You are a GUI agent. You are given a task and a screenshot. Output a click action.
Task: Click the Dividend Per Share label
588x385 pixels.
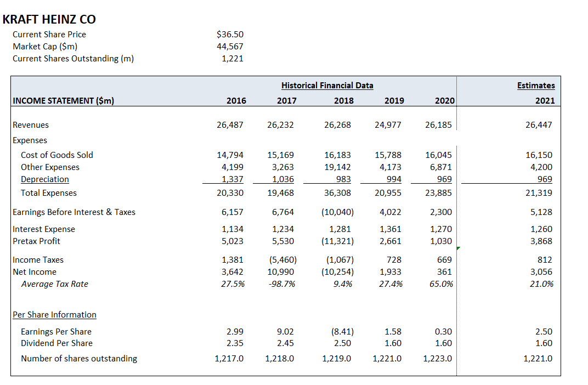[x=56, y=343]
